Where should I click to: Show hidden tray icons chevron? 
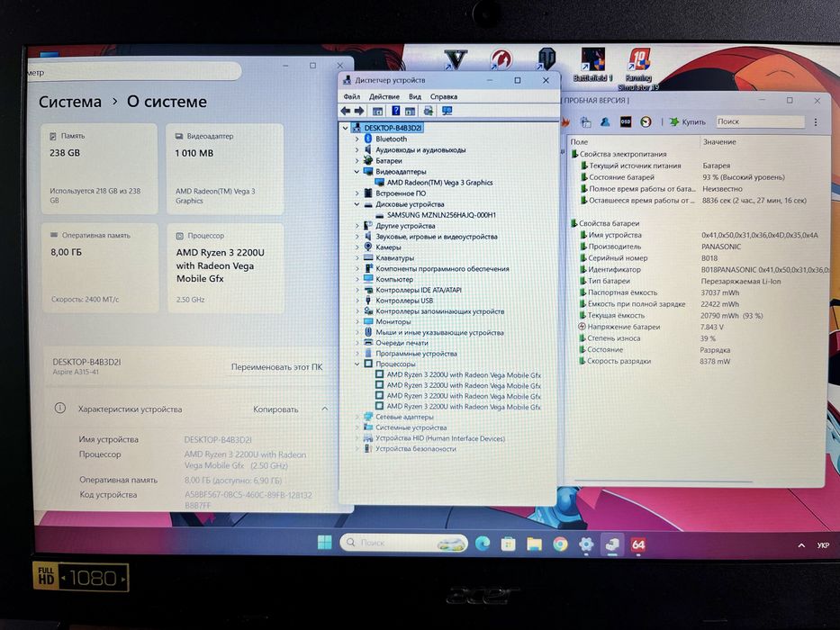[x=801, y=545]
